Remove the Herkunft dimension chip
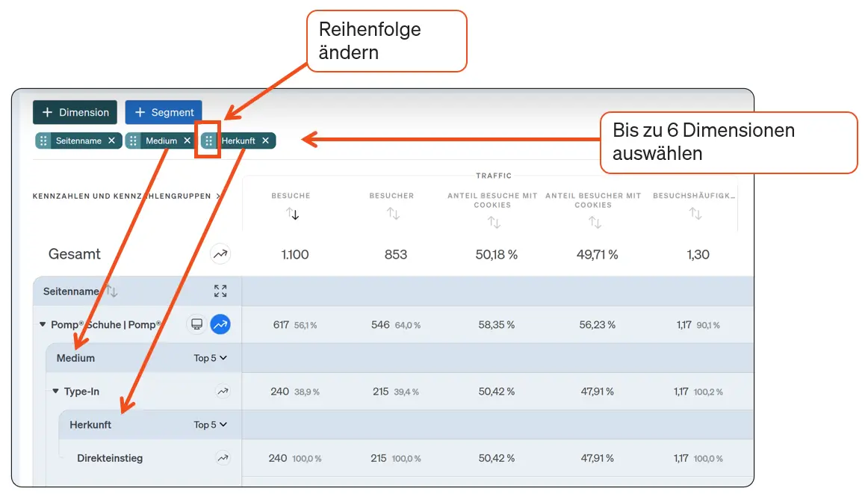This screenshot has height=497, width=868. tap(266, 141)
